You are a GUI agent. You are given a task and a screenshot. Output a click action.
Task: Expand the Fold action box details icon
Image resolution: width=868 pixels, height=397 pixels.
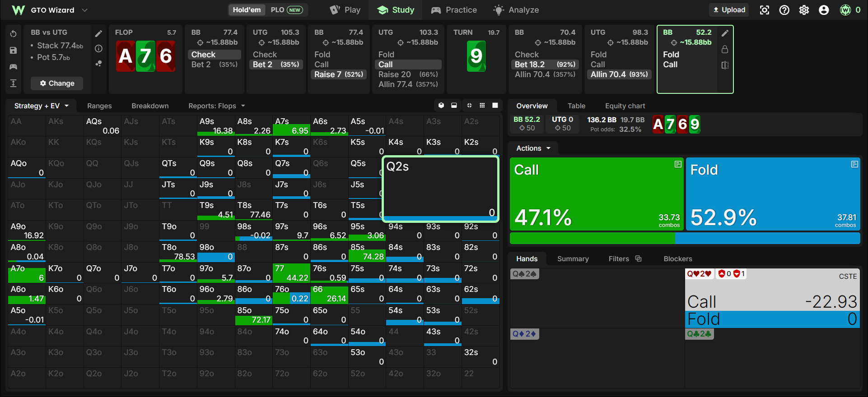tap(854, 164)
